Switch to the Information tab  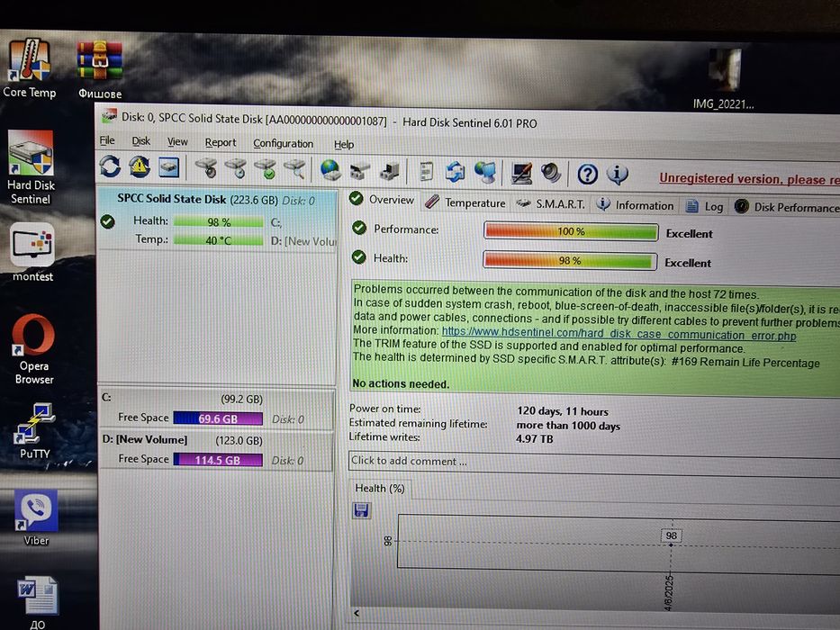tap(636, 205)
